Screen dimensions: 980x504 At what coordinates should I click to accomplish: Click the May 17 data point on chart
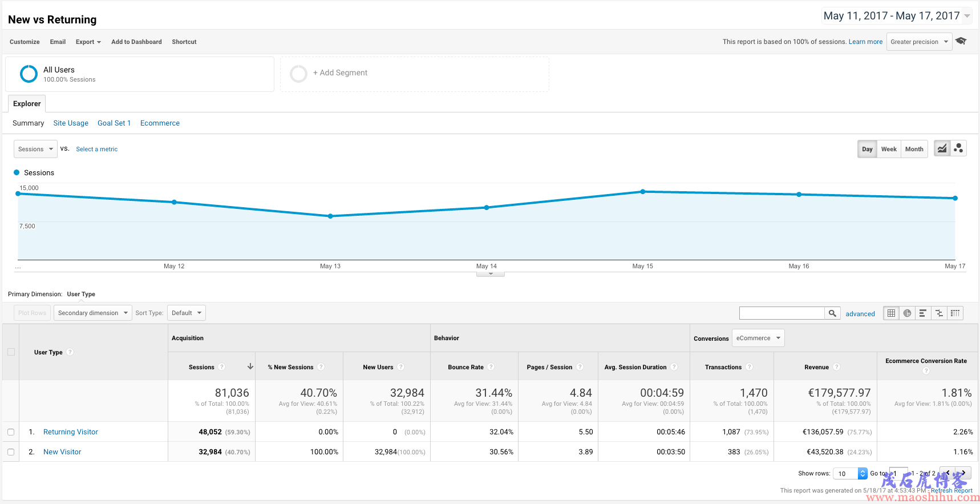tap(955, 198)
